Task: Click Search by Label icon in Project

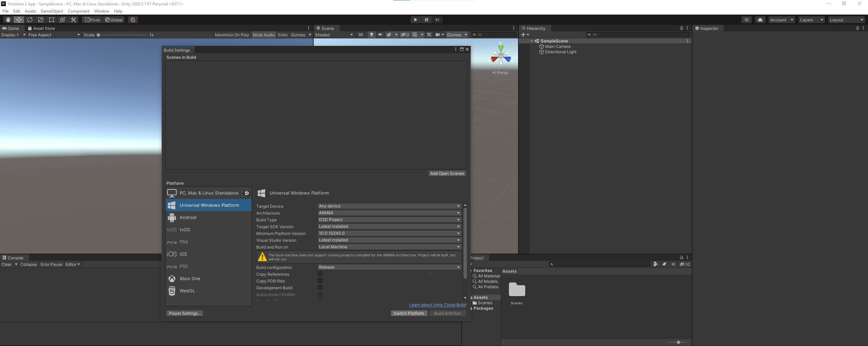Action: tap(665, 264)
